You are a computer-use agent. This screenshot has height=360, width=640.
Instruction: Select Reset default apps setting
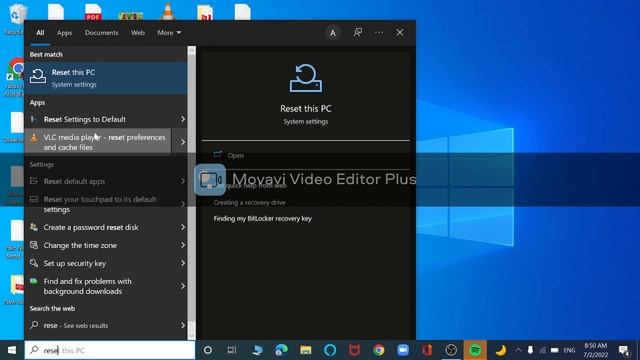coord(98,181)
